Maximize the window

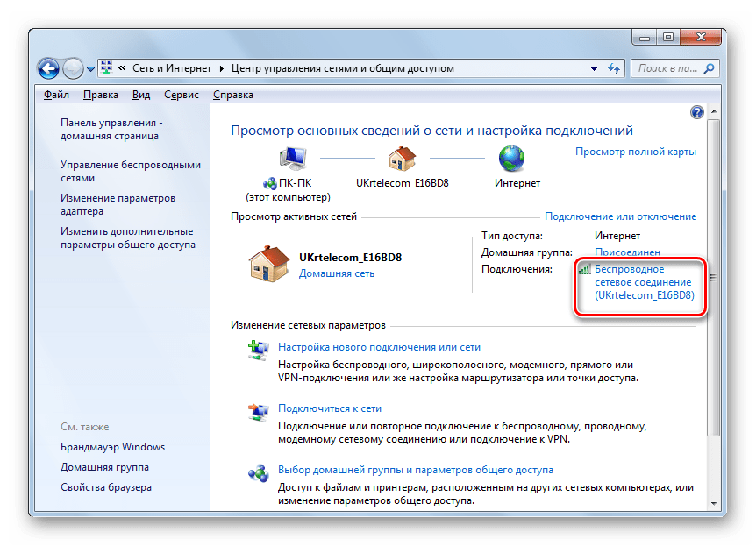tap(667, 37)
